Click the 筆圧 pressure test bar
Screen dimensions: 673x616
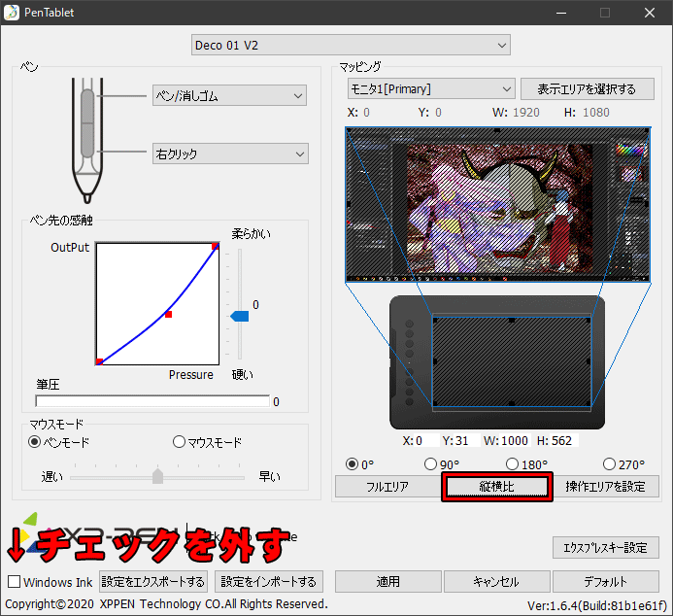point(152,401)
